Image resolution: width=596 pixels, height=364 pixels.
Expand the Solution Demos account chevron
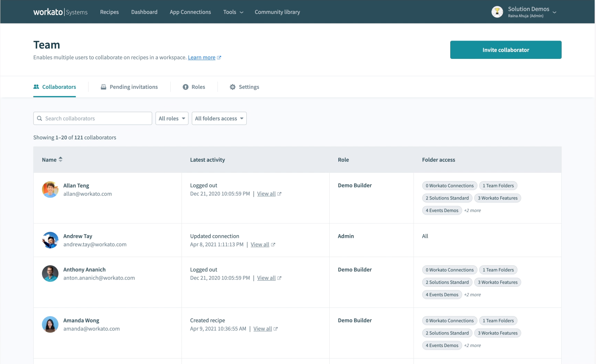pos(554,12)
